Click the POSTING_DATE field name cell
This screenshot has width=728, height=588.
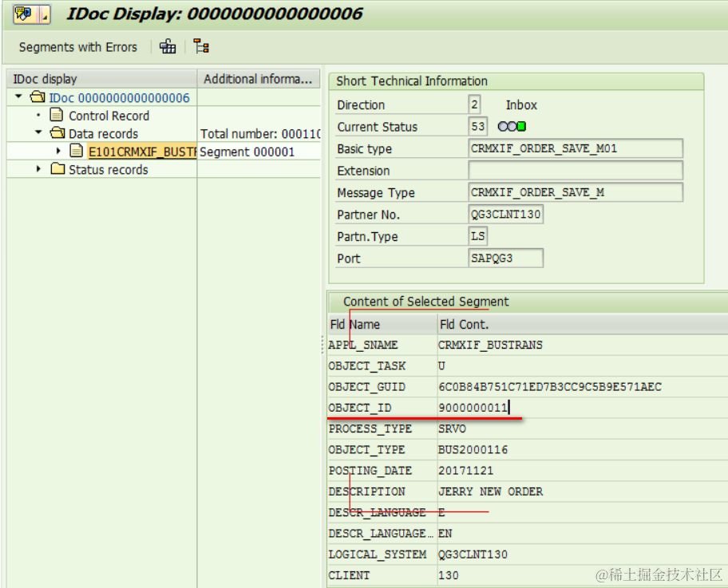coord(382,471)
